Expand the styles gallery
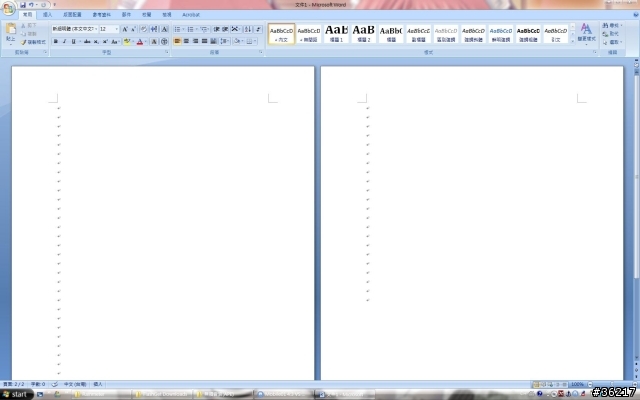Image resolution: width=640 pixels, height=400 pixels. [573, 41]
